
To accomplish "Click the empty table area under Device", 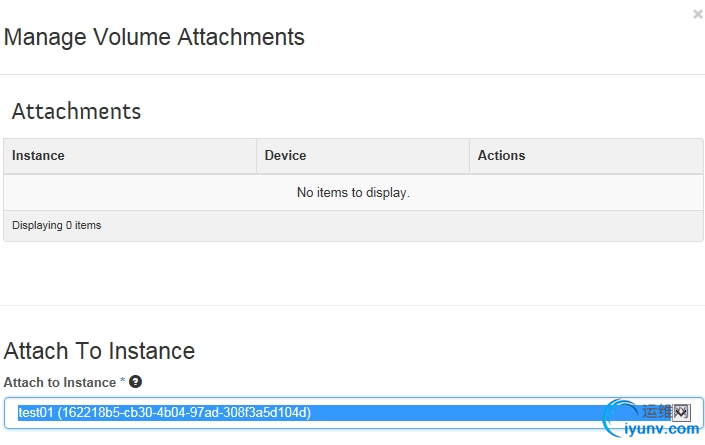I will 363,192.
